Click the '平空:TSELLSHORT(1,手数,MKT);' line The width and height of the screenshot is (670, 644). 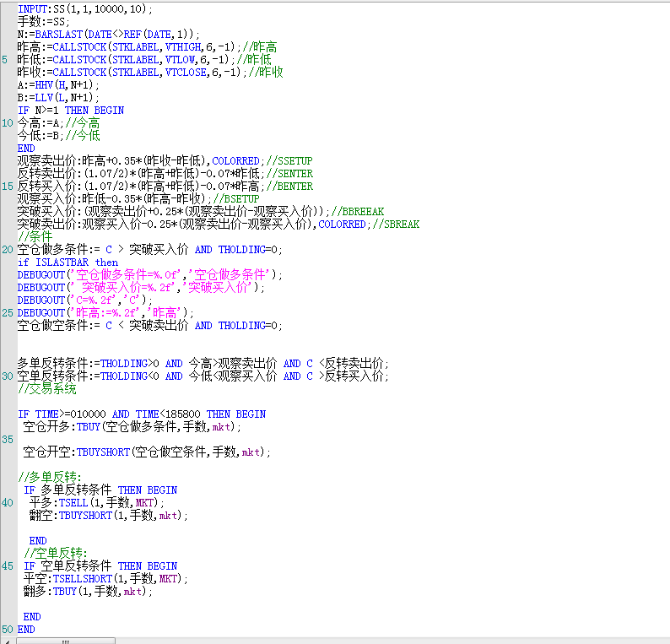(x=105, y=579)
